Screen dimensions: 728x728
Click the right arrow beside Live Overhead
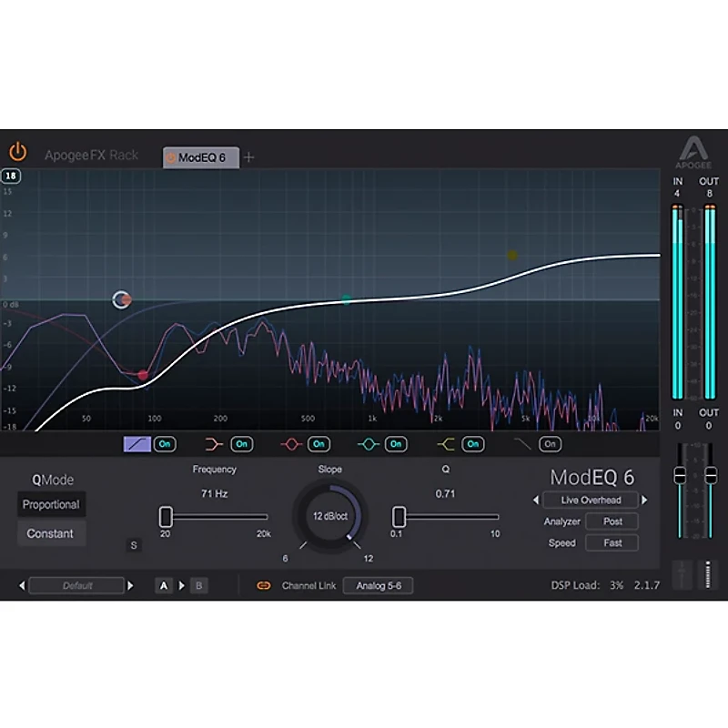644,500
